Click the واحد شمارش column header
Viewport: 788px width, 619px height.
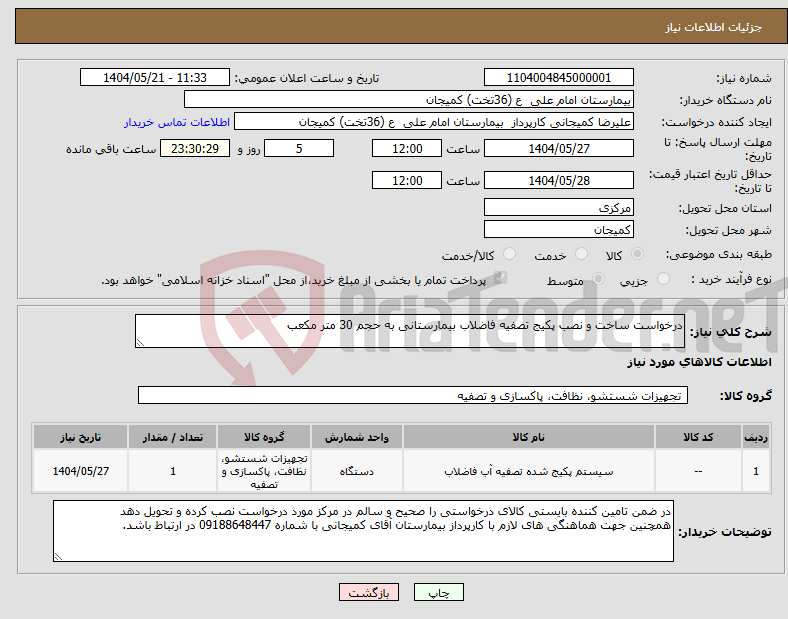[x=356, y=437]
